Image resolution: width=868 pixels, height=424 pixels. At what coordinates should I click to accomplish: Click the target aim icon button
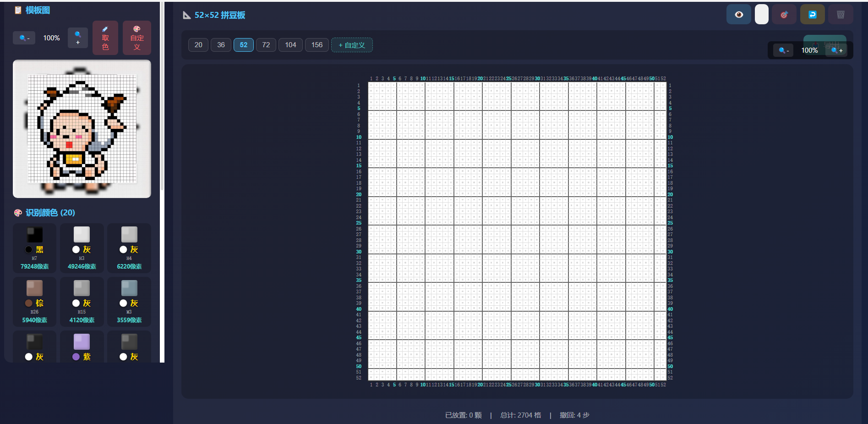(x=784, y=15)
